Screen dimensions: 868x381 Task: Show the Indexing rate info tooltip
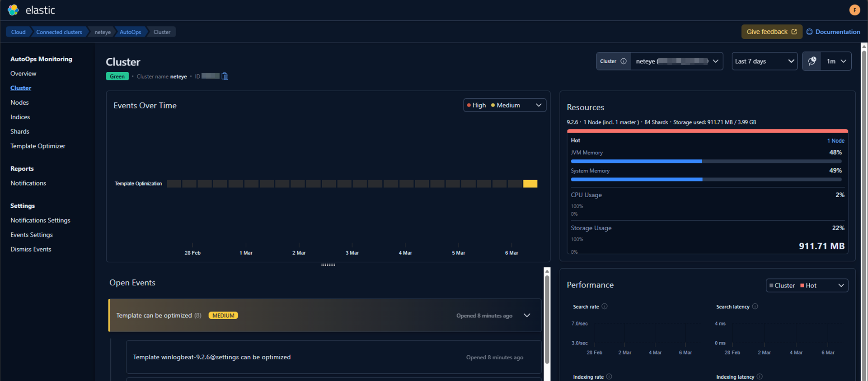[609, 376]
